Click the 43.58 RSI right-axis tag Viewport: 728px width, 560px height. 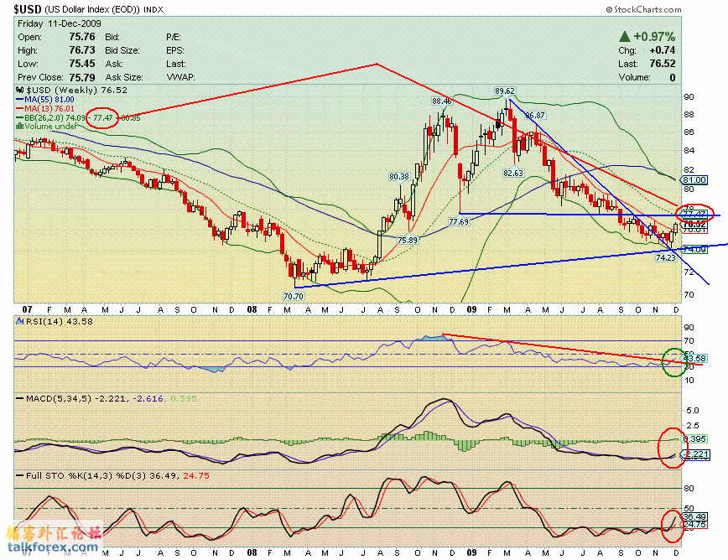pyautogui.click(x=694, y=358)
